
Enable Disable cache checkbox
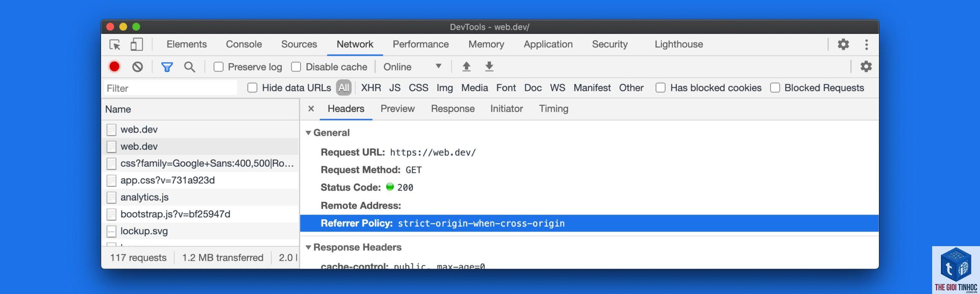point(296,67)
